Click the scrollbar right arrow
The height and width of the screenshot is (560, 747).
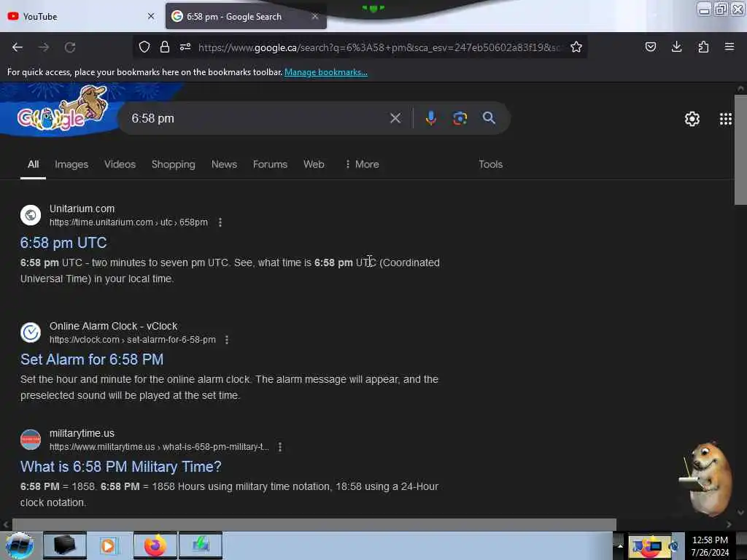(x=729, y=524)
